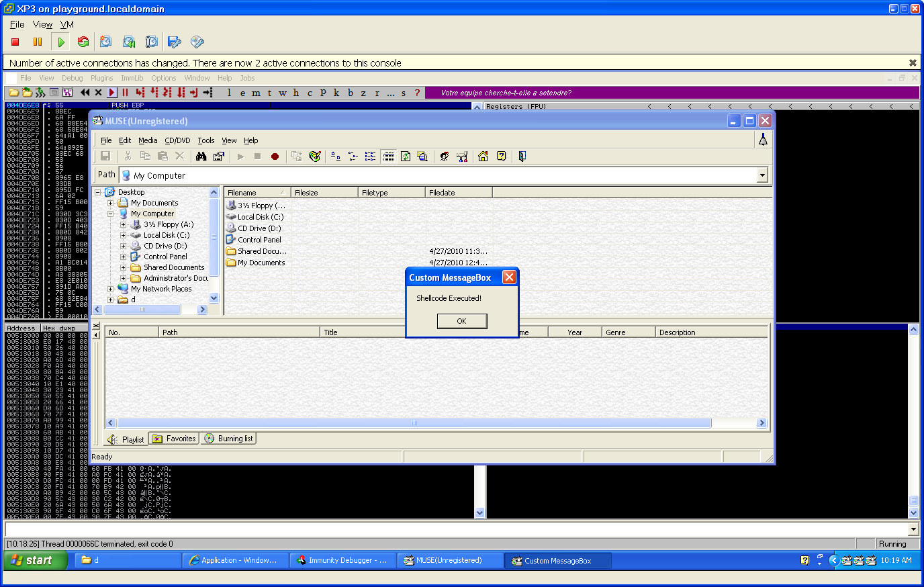
Task: Click the Description column header in playlist
Action: coord(711,332)
